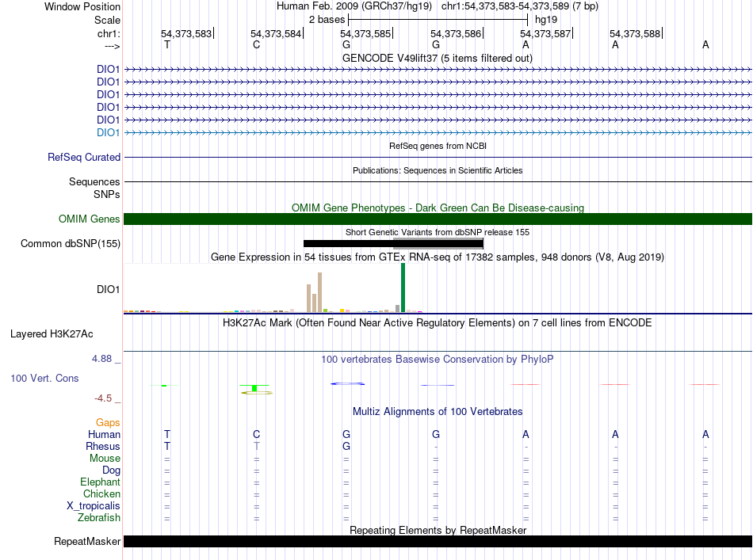The image size is (753, 560).
Task: Open the OMIM Genes label
Action: (x=89, y=219)
